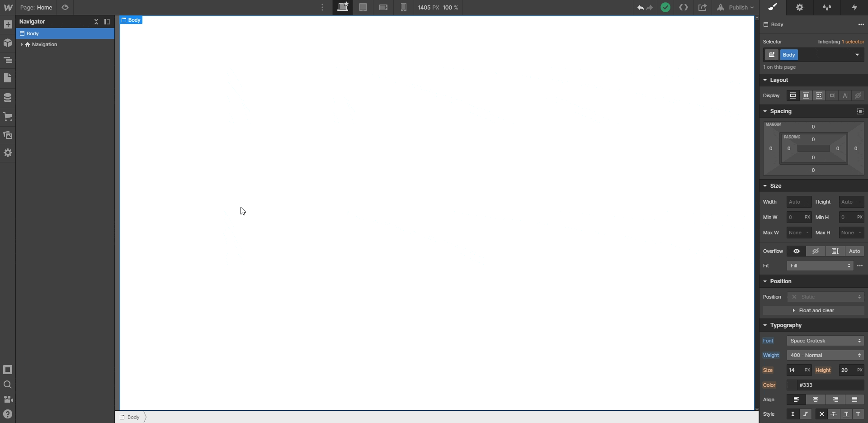The width and height of the screenshot is (868, 423).
Task: Switch to the Style panel brush tab
Action: (x=773, y=7)
